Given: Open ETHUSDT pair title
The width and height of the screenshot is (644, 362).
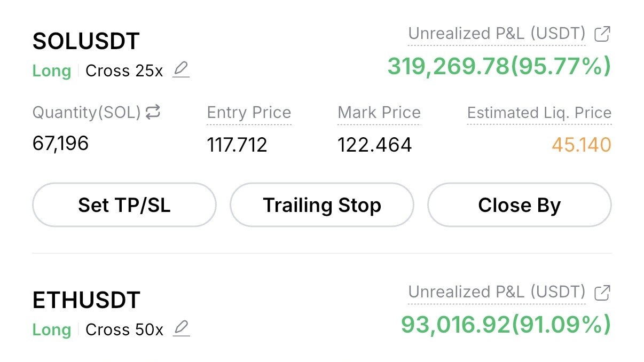Looking at the screenshot, I should pos(87,300).
